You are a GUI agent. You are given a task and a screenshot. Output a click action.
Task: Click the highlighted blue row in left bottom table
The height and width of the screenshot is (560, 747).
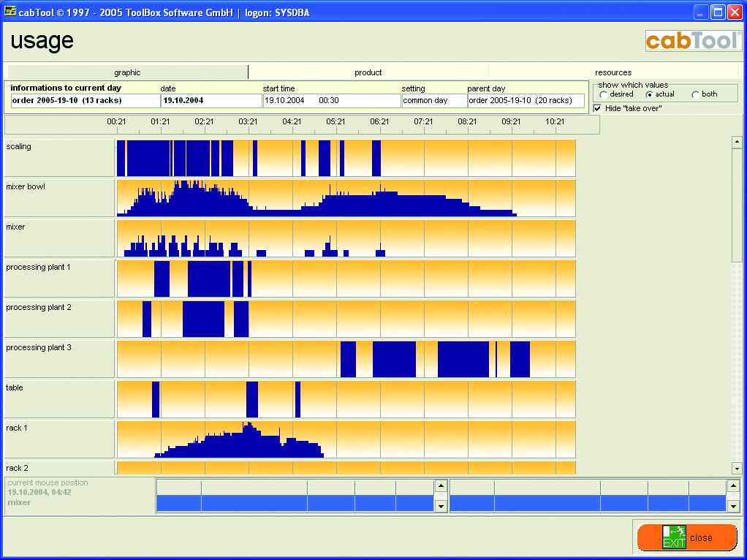coord(295,503)
